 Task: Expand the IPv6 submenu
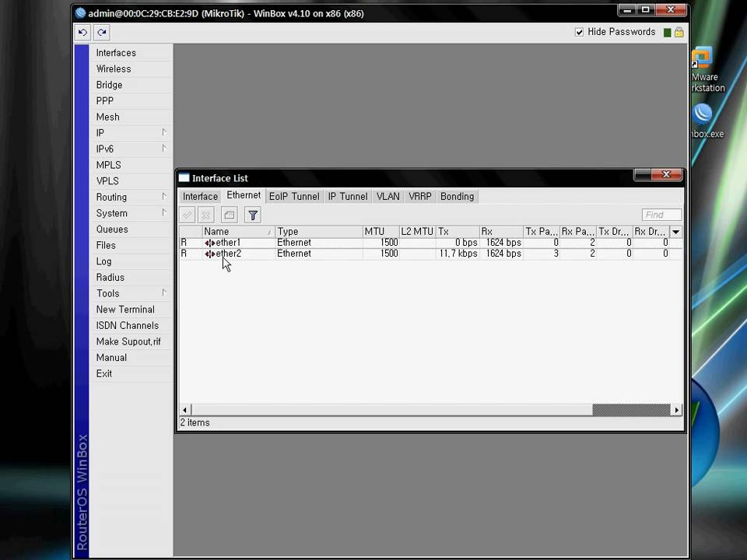click(131, 149)
